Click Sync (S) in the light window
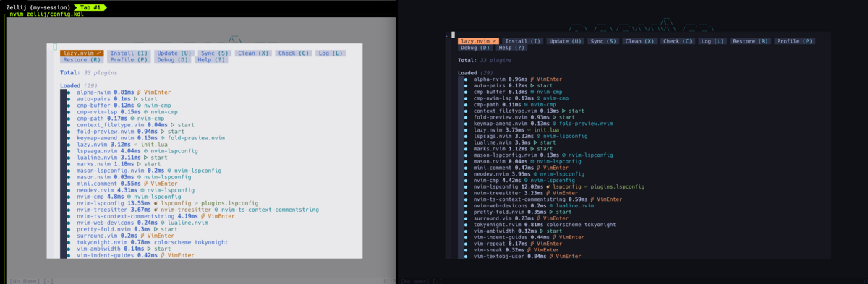The image size is (868, 284). click(215, 53)
